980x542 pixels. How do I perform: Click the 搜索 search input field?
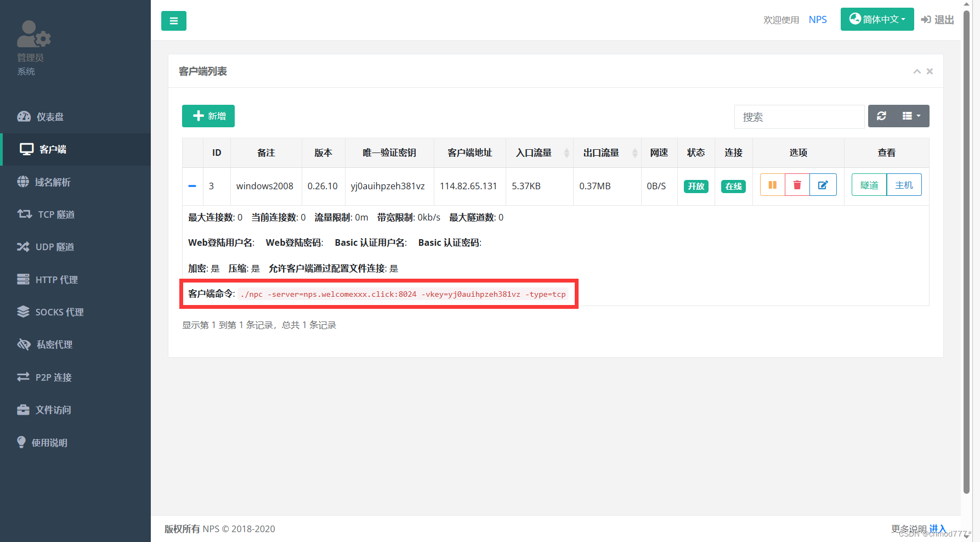(799, 117)
